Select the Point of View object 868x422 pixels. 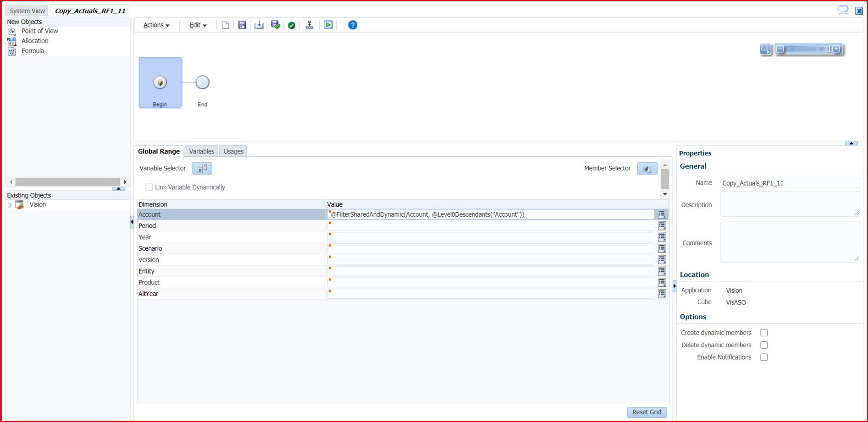(40, 31)
